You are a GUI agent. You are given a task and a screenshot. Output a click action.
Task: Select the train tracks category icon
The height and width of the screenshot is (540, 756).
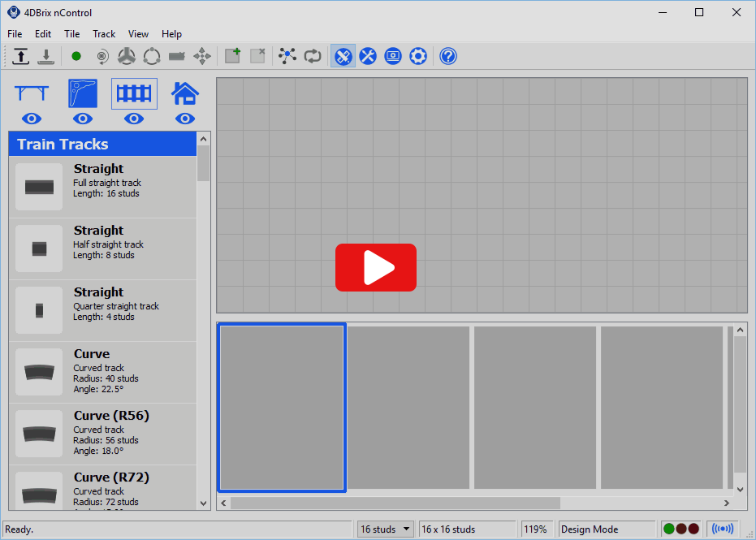pos(134,93)
